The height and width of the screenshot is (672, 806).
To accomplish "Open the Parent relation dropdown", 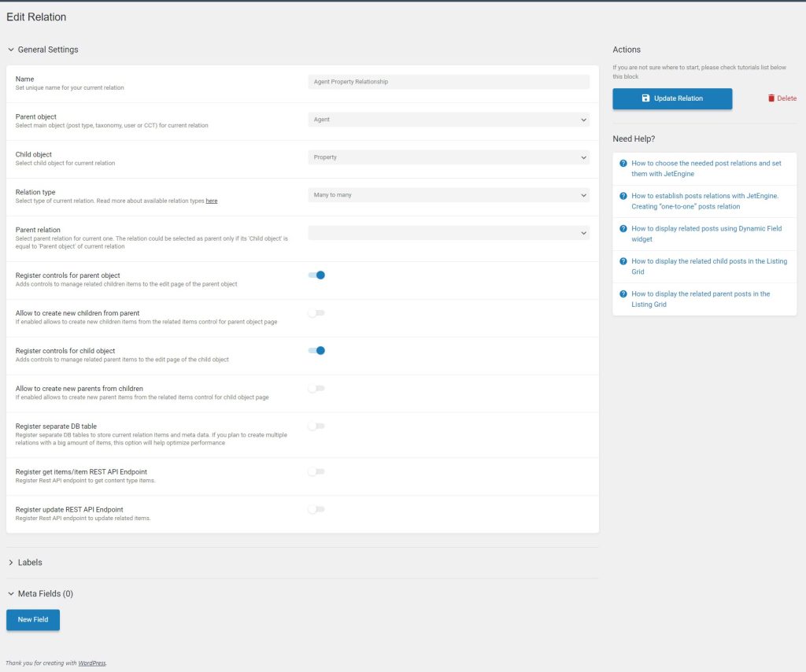I will (x=448, y=233).
